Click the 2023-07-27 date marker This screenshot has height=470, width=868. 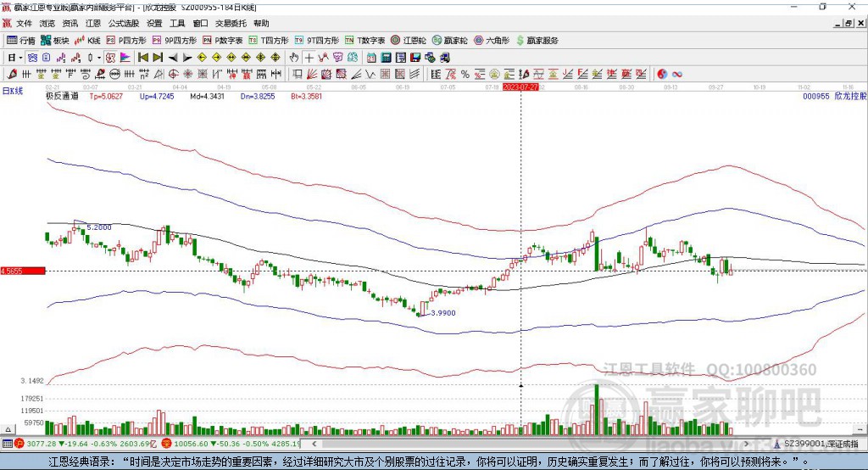click(x=520, y=87)
